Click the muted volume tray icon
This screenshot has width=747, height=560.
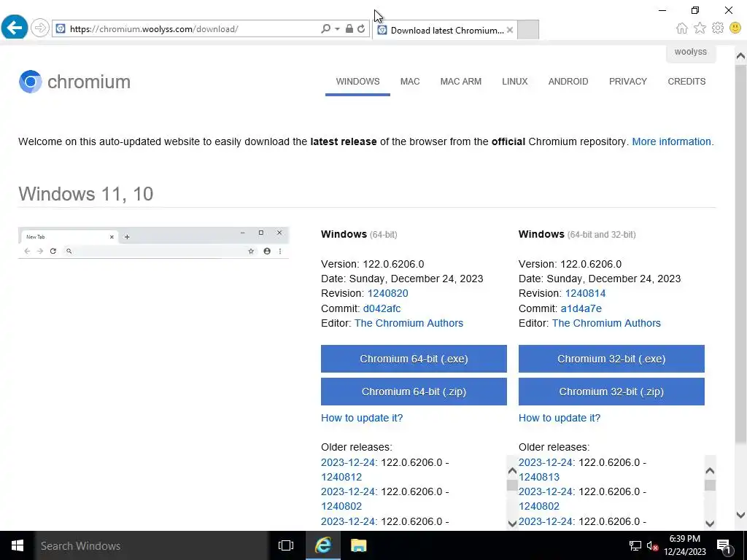click(x=652, y=545)
